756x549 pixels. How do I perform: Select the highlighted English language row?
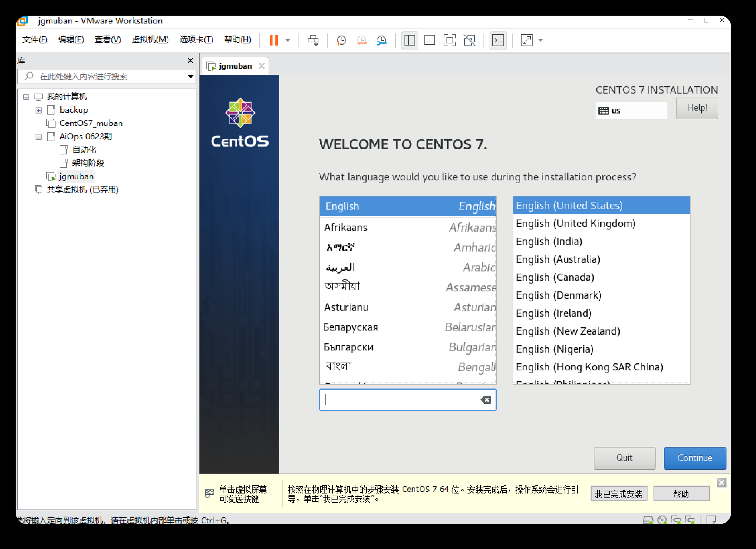pyautogui.click(x=408, y=206)
